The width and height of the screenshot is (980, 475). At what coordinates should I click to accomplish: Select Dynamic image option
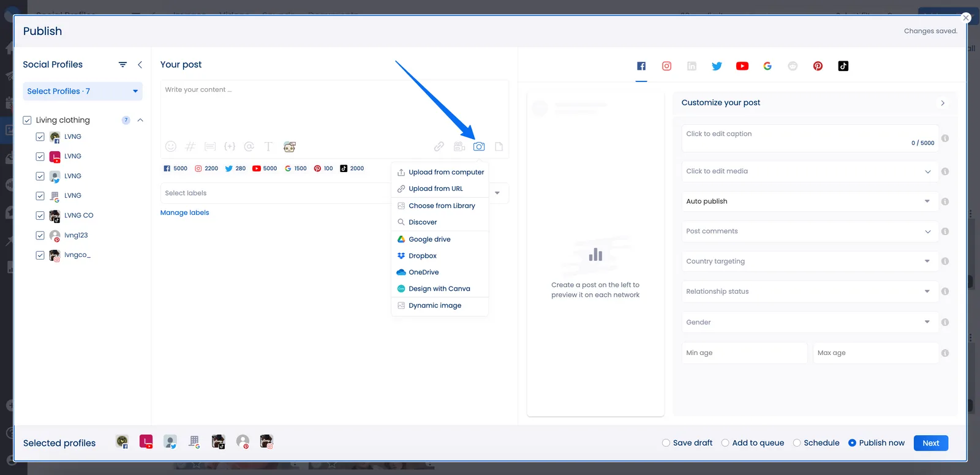(x=440, y=305)
